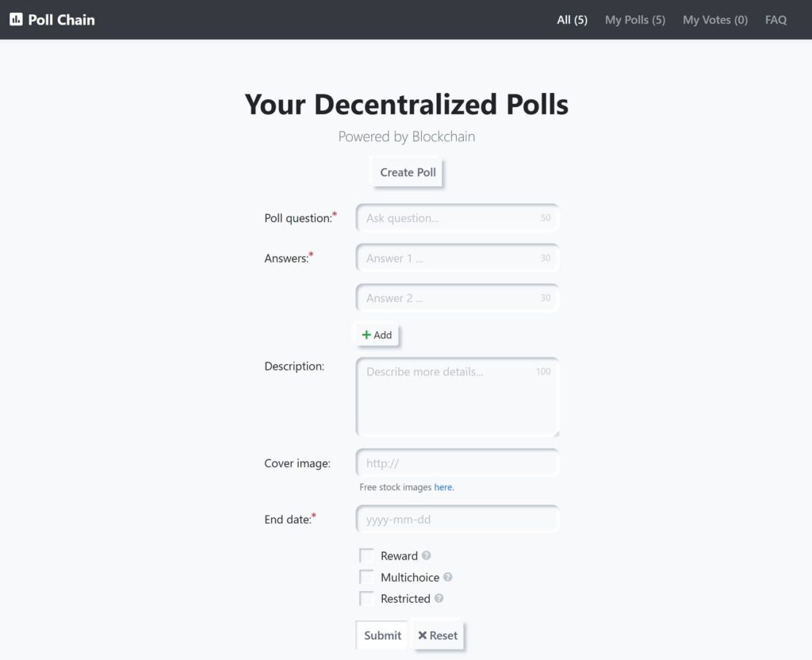Click the Poll Chain logo icon

pyautogui.click(x=16, y=20)
